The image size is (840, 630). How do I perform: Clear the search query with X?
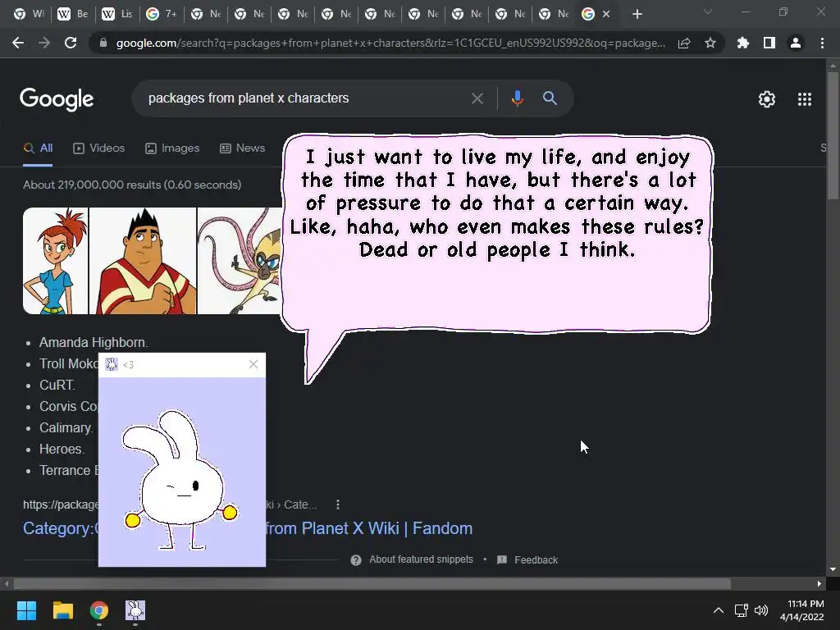[x=477, y=98]
